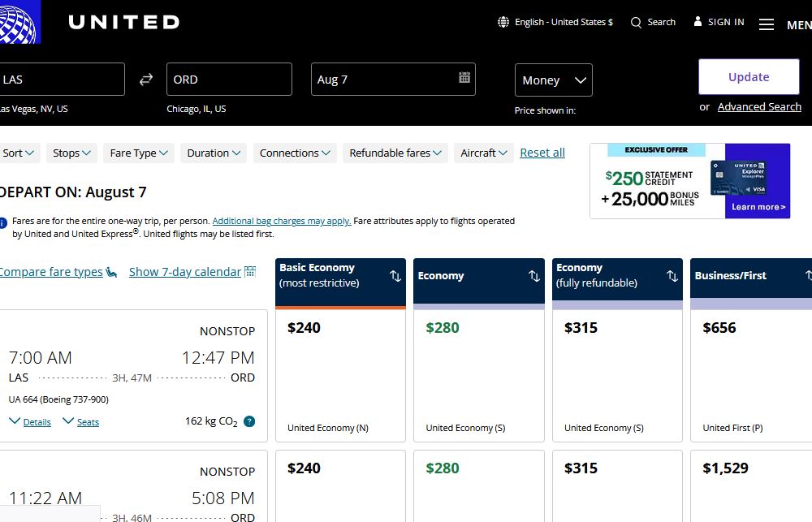Click the search magnifier icon
The image size is (812, 522).
click(x=636, y=23)
